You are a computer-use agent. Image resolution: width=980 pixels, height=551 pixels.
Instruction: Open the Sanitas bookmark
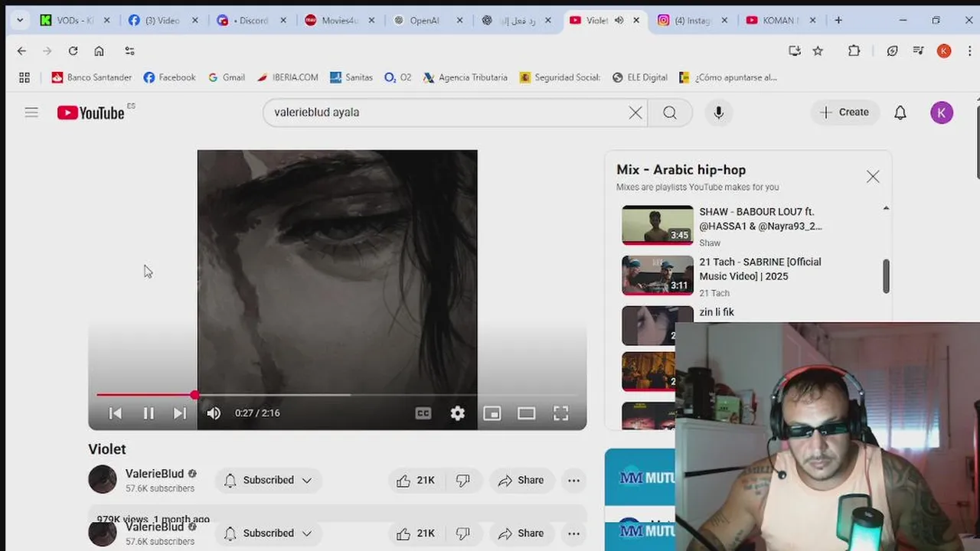click(x=351, y=77)
